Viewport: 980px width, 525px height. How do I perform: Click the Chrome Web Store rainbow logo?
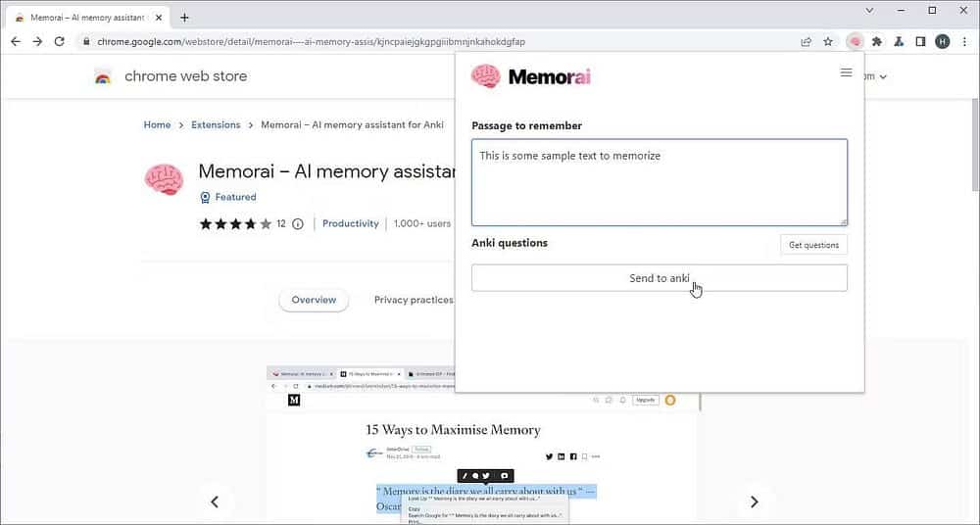point(103,77)
